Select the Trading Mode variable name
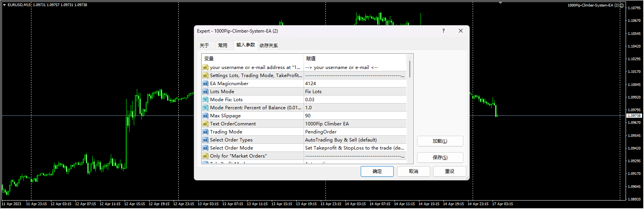The width and height of the screenshot is (644, 209). click(x=226, y=132)
